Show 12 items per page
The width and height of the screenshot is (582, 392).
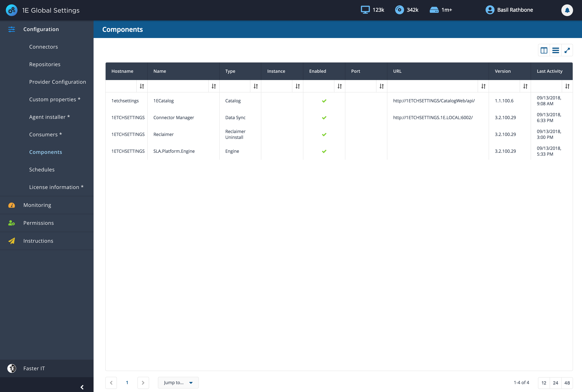pos(544,383)
